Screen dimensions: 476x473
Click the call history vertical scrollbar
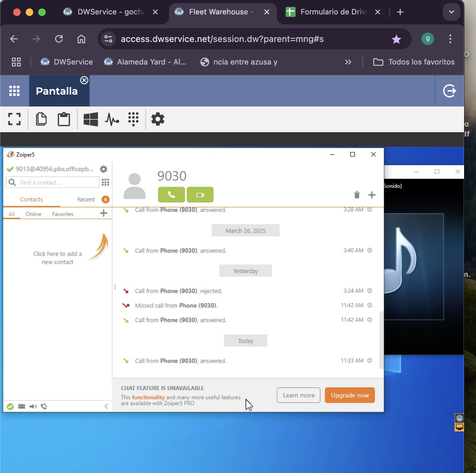tap(381, 340)
